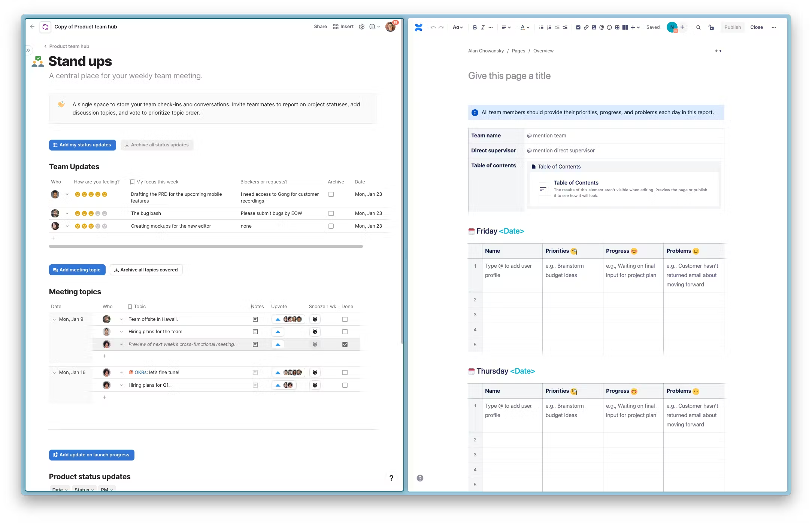Screen dimensions: 812x523
Task: Insert a link using the toolbar
Action: point(586,27)
